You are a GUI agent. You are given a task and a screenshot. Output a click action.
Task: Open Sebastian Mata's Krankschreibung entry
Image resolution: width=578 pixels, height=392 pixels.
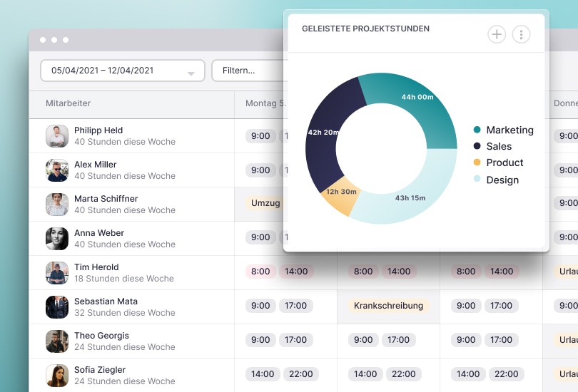[388, 306]
